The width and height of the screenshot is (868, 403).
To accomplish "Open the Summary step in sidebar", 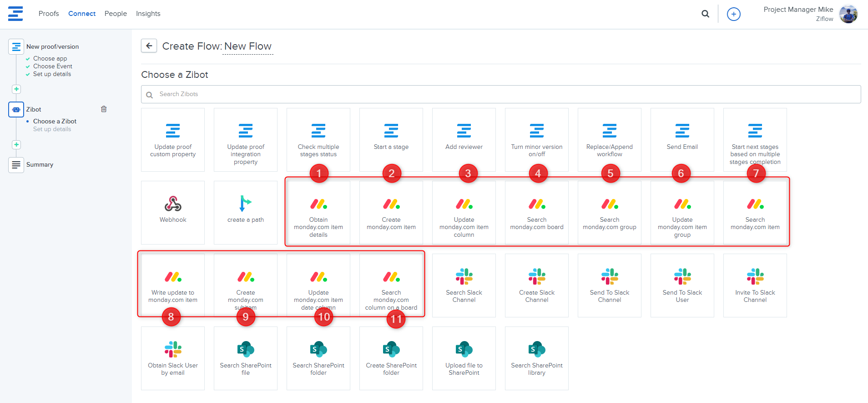I will (x=40, y=164).
